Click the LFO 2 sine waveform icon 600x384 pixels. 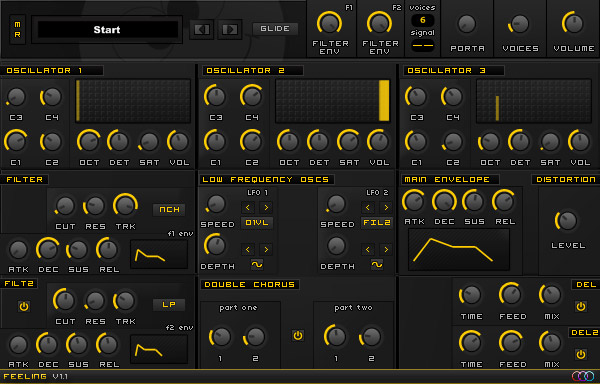377,264
